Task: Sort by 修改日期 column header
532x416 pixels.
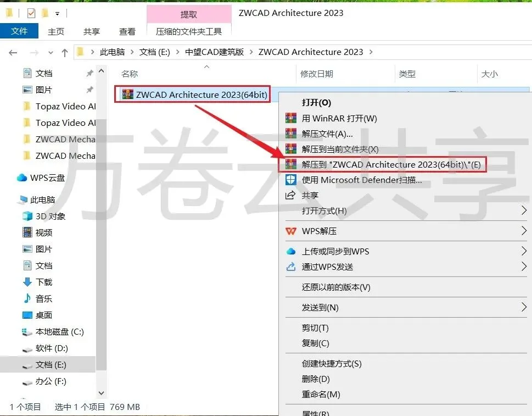Action: click(x=317, y=74)
